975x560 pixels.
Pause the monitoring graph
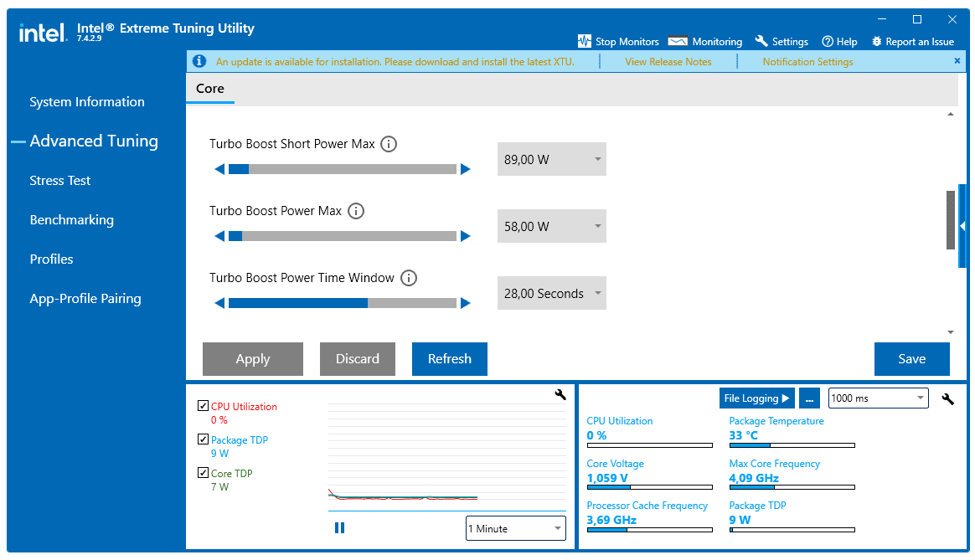coord(339,527)
